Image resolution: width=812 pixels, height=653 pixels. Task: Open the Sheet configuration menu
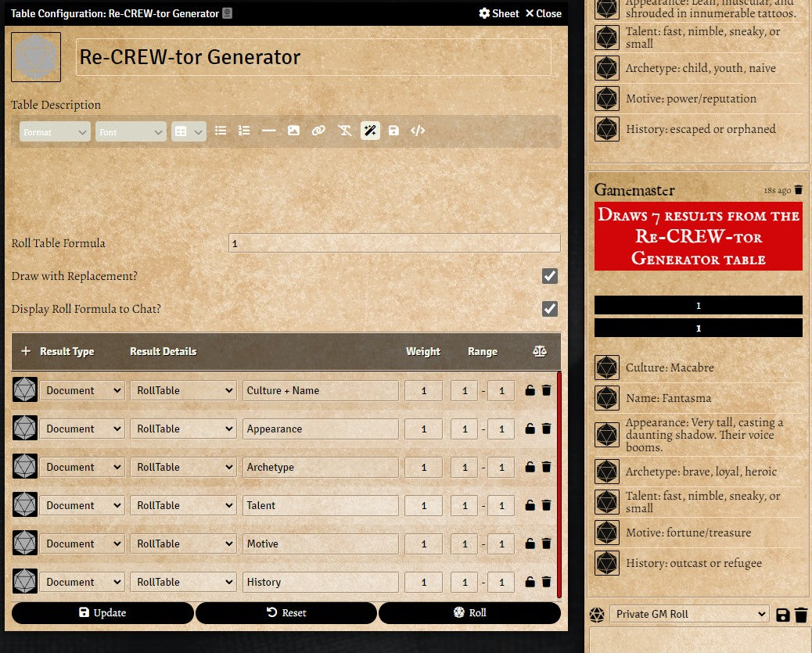[498, 13]
